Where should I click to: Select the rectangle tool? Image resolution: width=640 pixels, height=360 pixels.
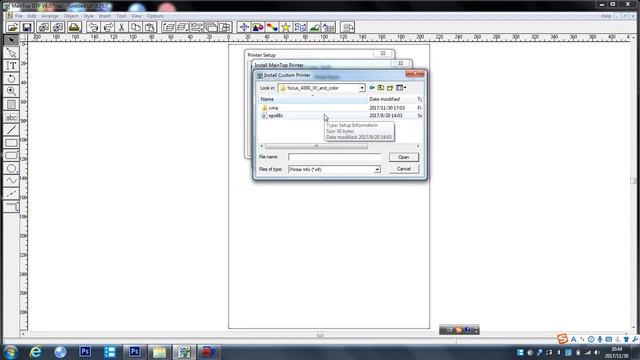(11, 143)
